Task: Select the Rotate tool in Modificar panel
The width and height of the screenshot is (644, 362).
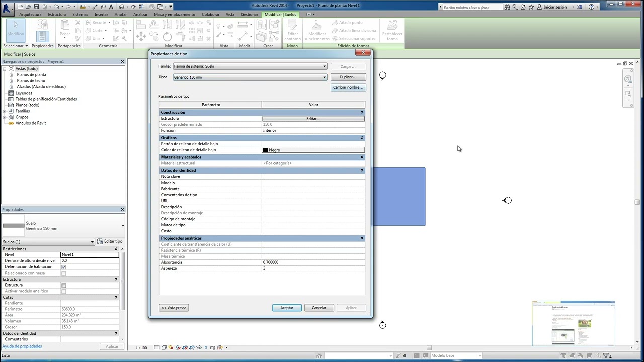Action: (168, 36)
